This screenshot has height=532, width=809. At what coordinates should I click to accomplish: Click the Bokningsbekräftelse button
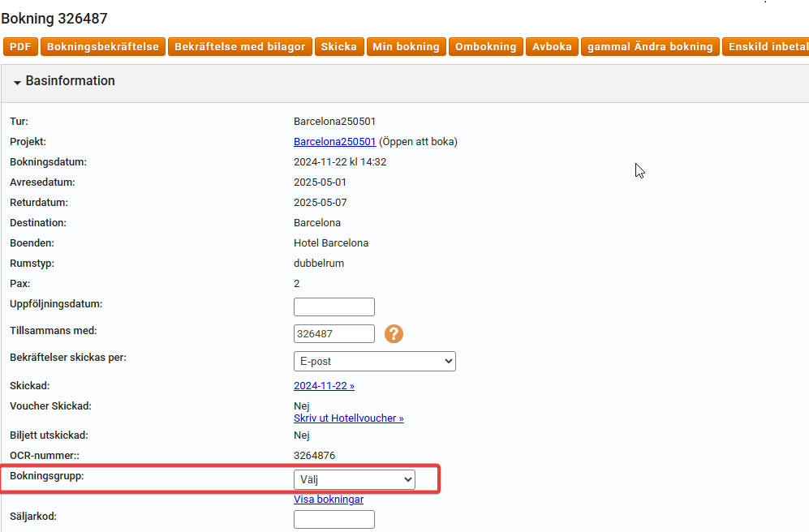coord(103,47)
